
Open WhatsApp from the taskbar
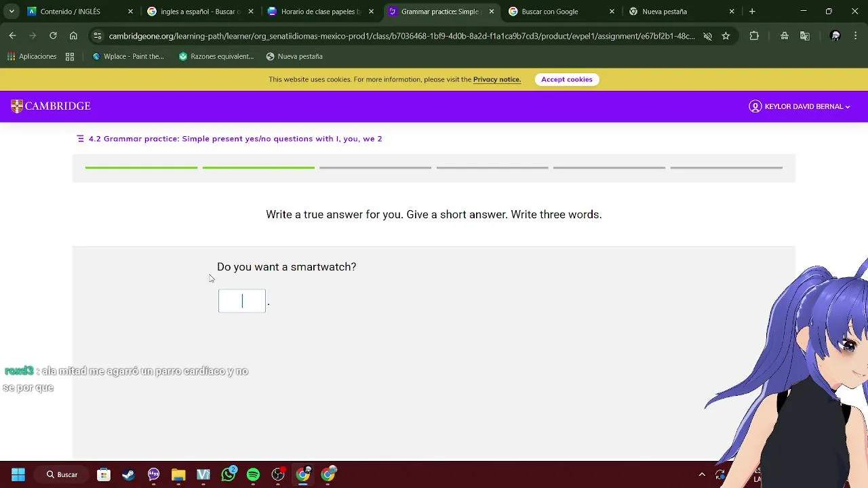(229, 474)
